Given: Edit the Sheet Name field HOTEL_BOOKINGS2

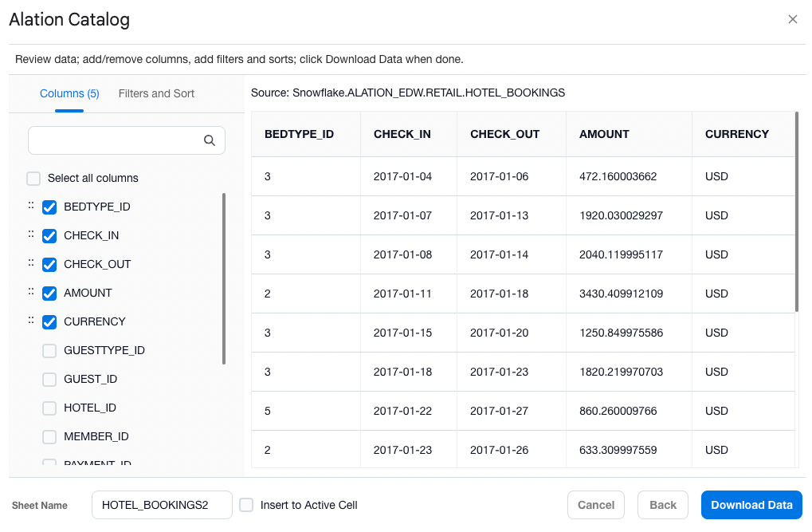Looking at the screenshot, I should click(x=162, y=505).
